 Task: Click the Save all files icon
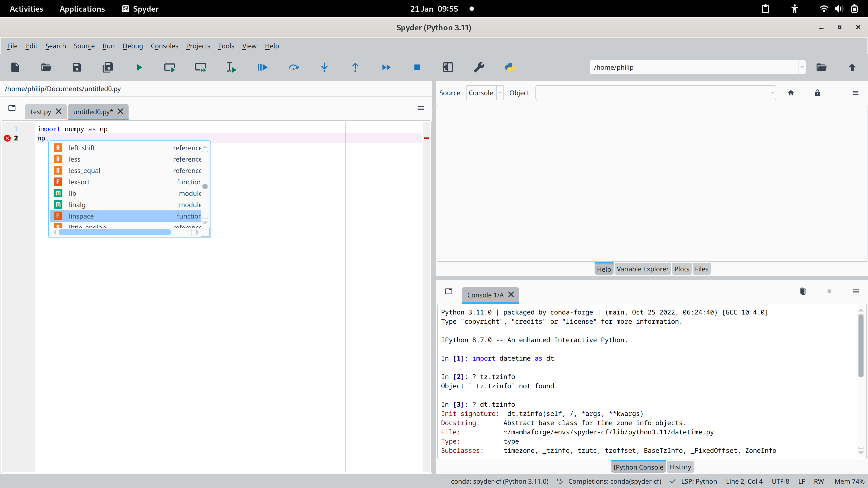coord(108,67)
